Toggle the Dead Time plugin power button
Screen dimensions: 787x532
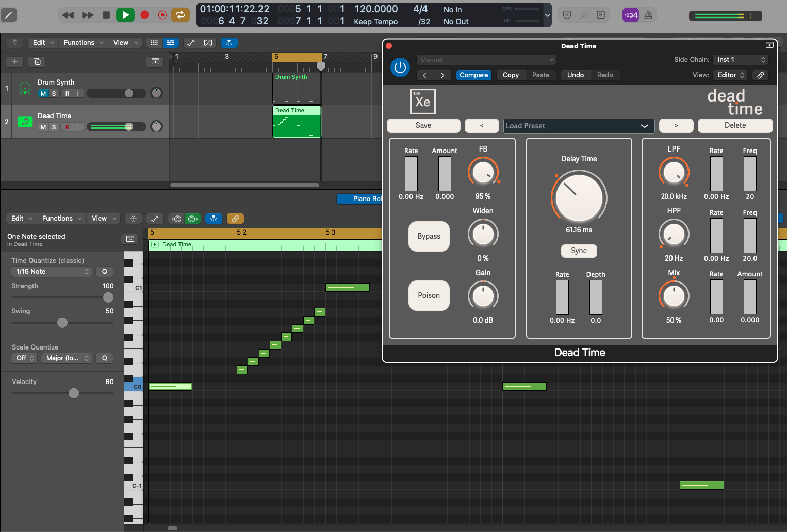(x=400, y=67)
